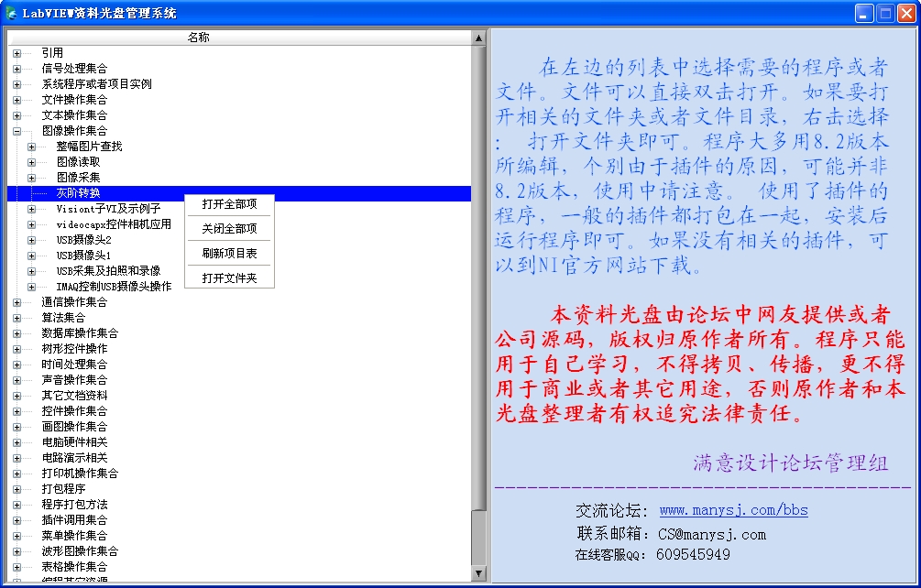Click the scroll down arrow of tree list

click(478, 572)
